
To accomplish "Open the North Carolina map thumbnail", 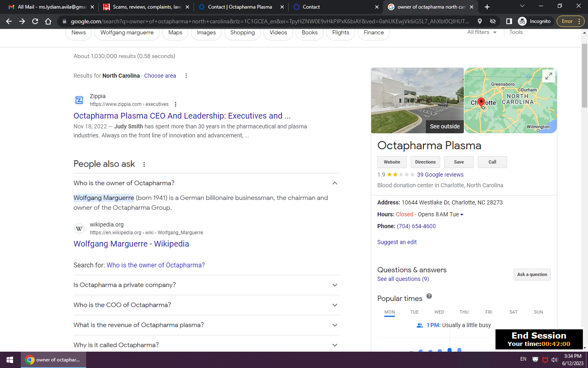I will 510,101.
